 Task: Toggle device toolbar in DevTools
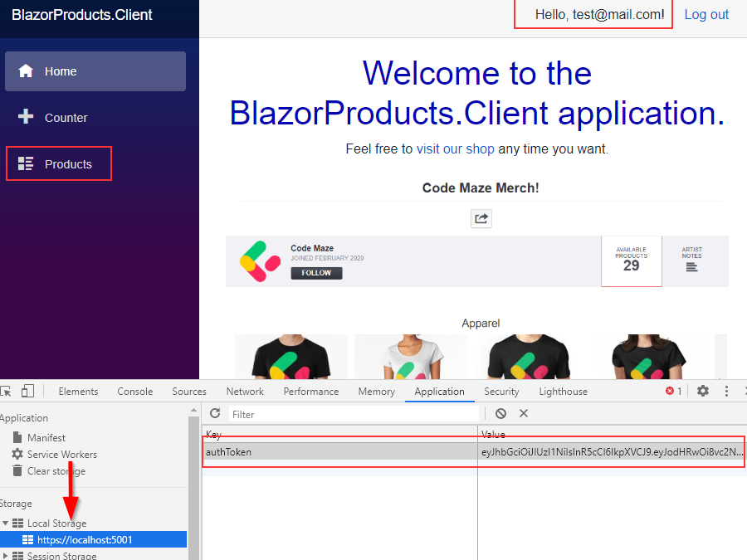pos(27,392)
